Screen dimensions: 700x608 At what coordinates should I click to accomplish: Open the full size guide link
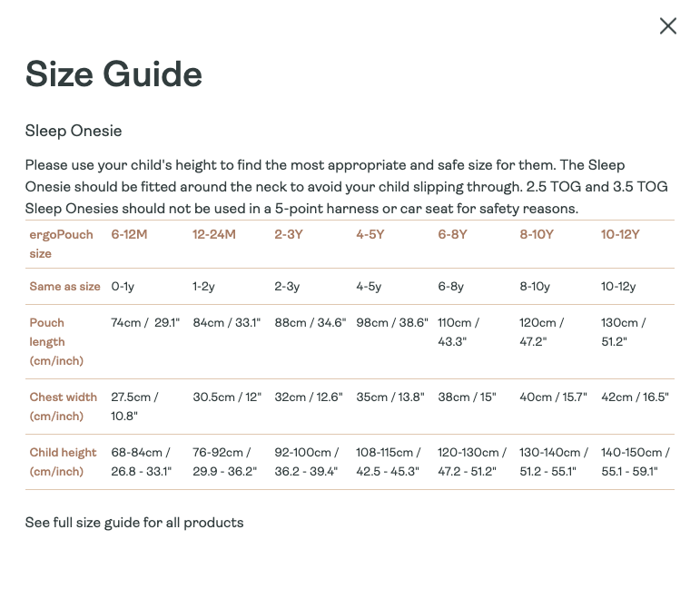pos(134,523)
